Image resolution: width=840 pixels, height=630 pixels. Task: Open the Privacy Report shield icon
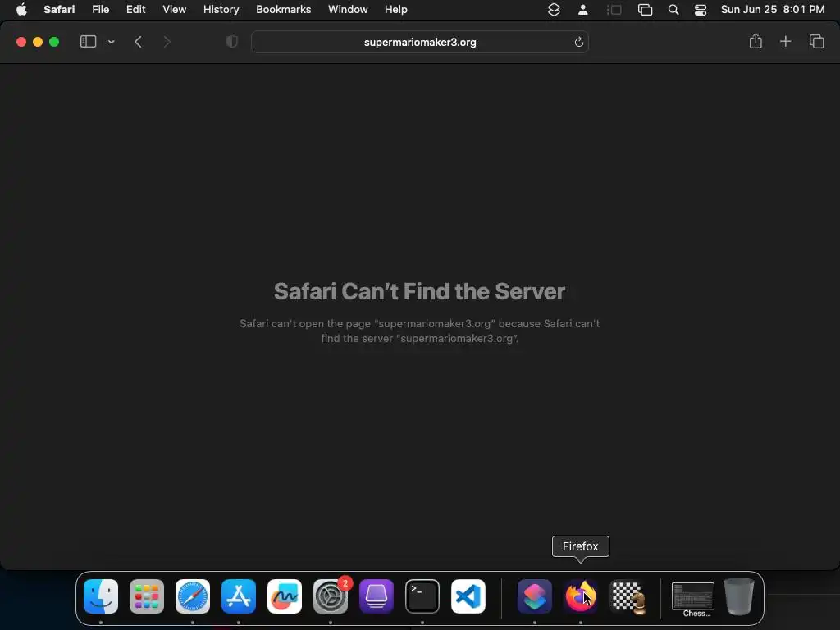click(x=232, y=42)
